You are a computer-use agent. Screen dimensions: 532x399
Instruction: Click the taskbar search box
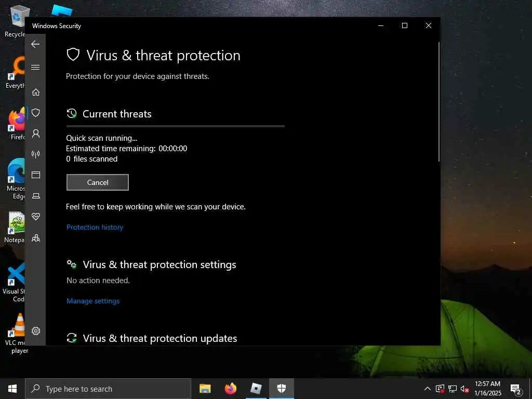108,389
